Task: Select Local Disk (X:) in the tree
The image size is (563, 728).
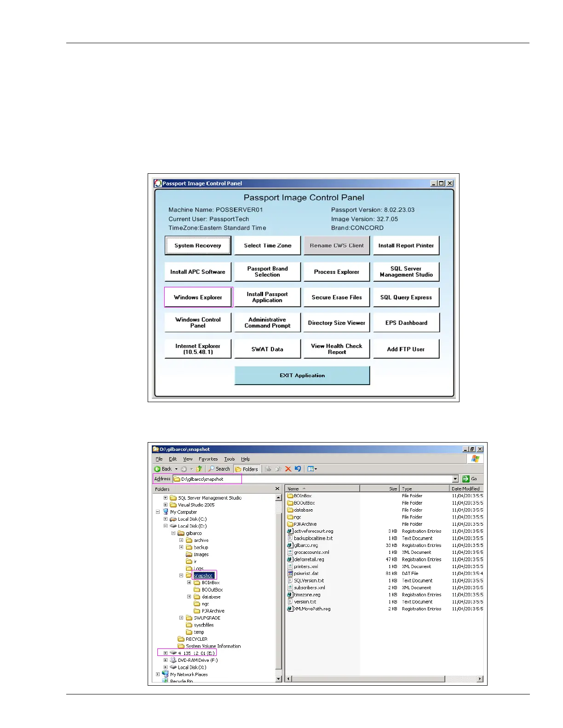Action: click(x=192, y=667)
